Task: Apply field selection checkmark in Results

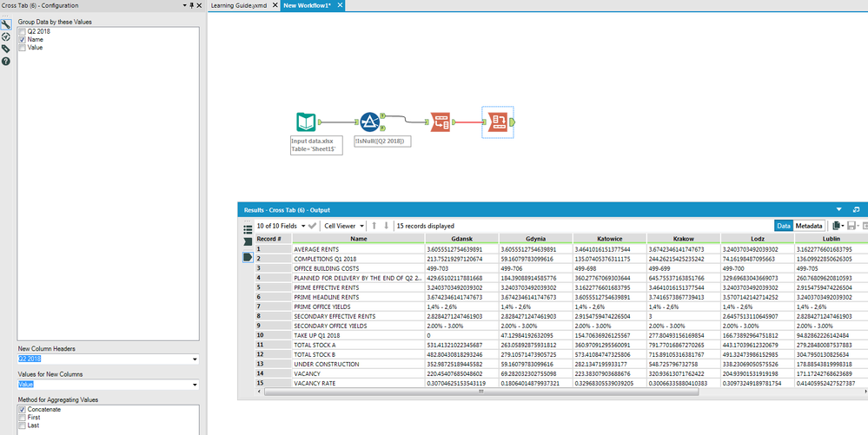Action: [x=313, y=226]
